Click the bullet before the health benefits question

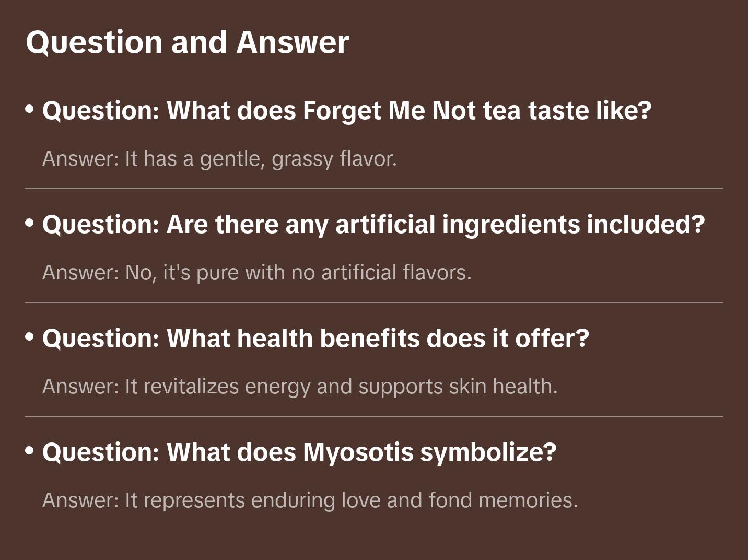pos(30,337)
